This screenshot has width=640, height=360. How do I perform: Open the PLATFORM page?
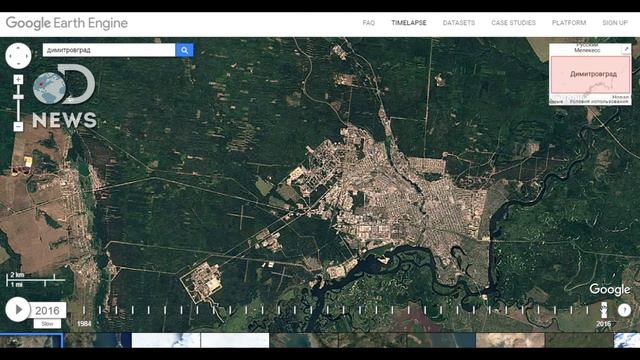(x=569, y=23)
